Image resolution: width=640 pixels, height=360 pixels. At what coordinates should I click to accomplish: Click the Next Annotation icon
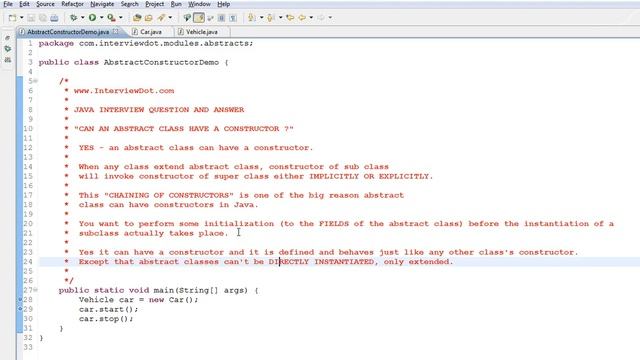[x=252, y=18]
